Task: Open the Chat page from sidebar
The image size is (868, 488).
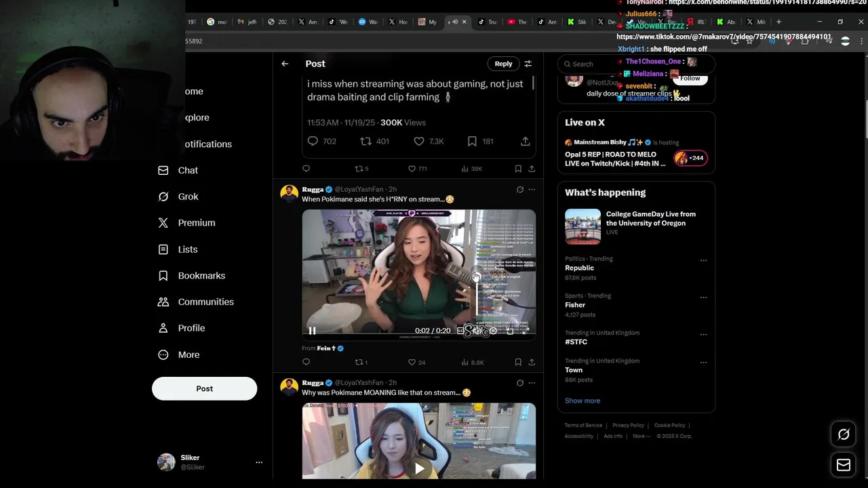Action: 178,170
